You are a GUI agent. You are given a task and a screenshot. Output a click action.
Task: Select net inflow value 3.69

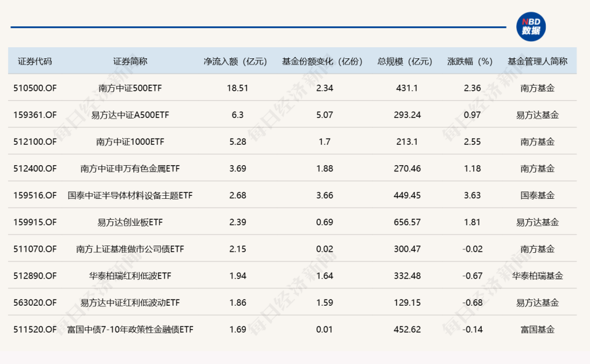[237, 168]
